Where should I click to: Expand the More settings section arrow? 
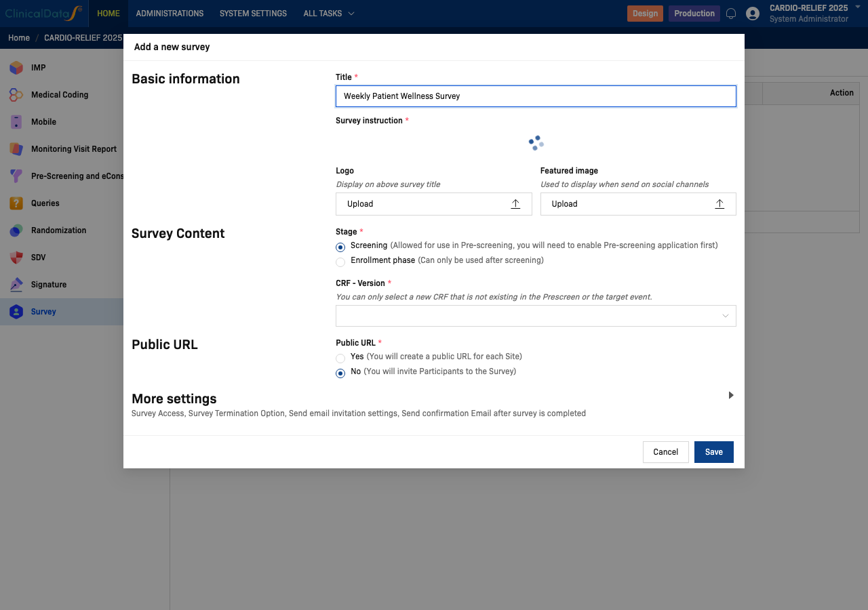(731, 395)
